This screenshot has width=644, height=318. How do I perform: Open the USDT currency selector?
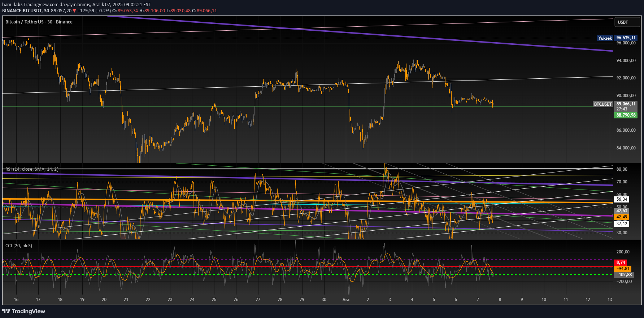pyautogui.click(x=627, y=22)
